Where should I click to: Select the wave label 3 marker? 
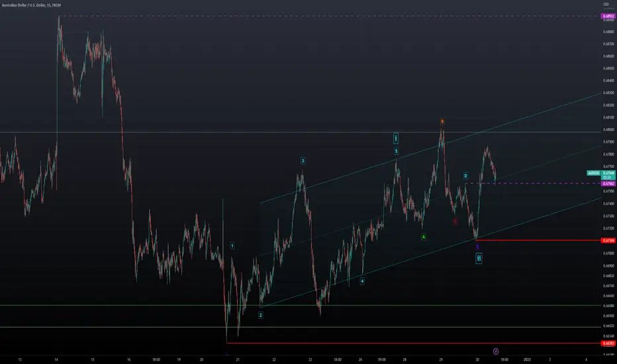click(303, 161)
